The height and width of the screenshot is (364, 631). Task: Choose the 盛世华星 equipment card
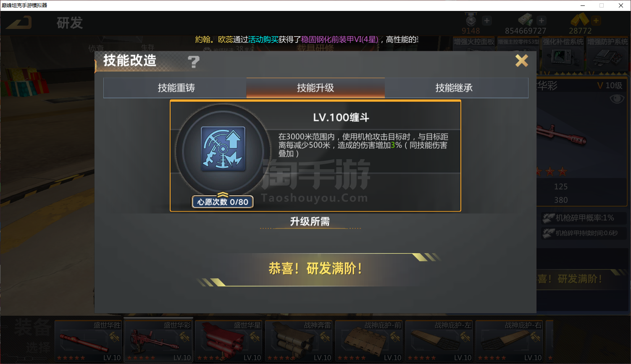point(229,341)
